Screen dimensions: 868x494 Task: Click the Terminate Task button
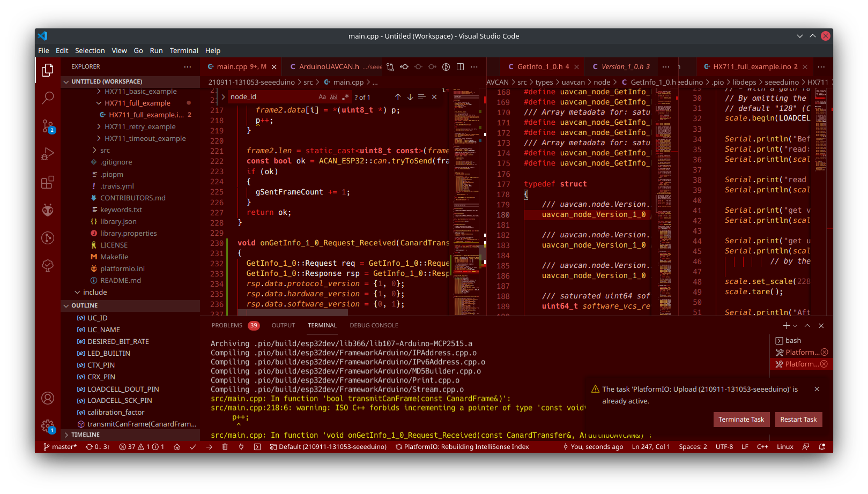pyautogui.click(x=741, y=420)
